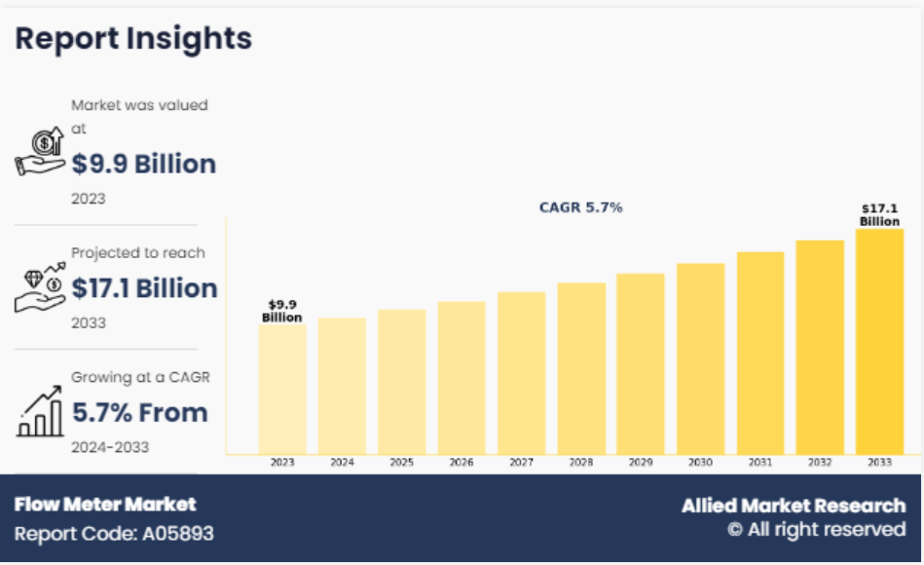Click the Allied Market Research label
924x565 pixels.
tap(794, 506)
